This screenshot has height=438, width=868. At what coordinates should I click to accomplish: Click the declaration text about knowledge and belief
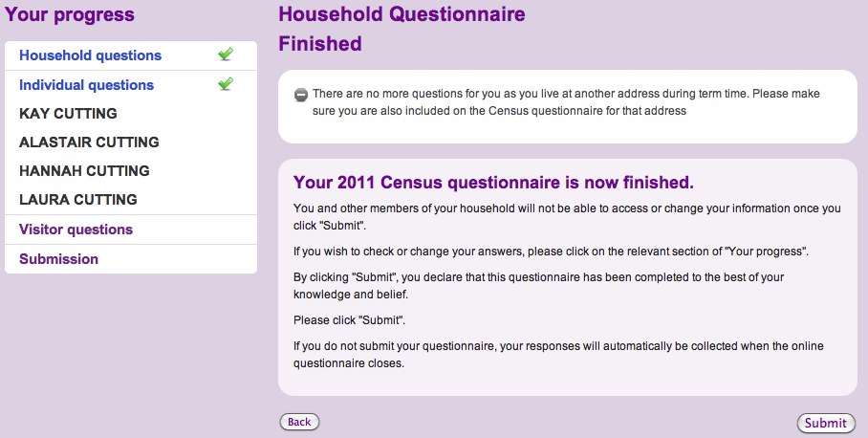point(538,286)
